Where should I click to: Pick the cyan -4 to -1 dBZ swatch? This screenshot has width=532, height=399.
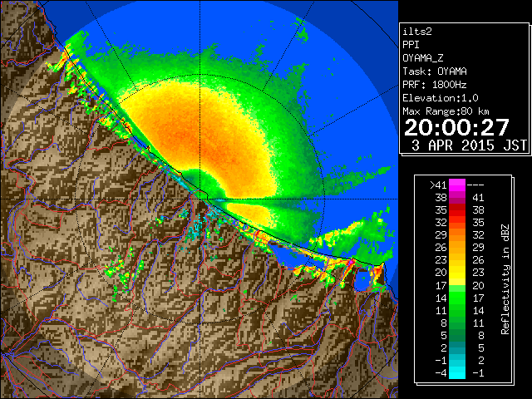coord(457,373)
